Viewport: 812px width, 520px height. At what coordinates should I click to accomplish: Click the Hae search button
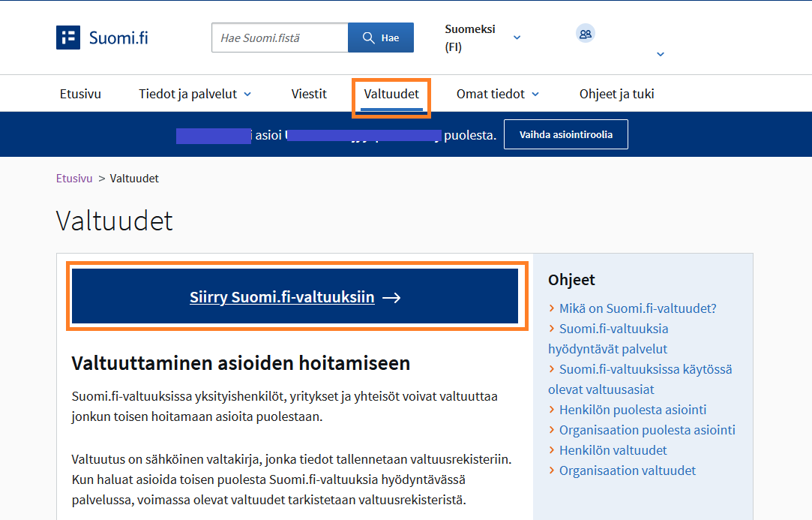coord(381,38)
